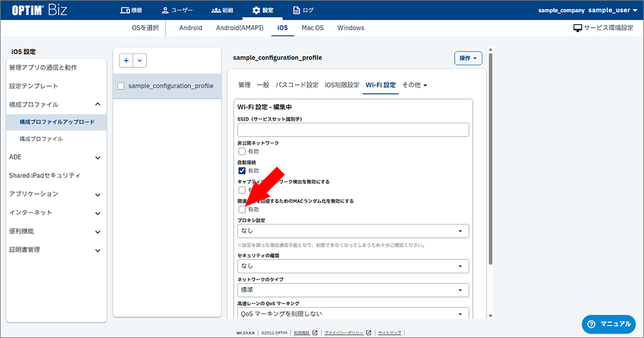Open the セキュリティの種類 dropdown

[353, 266]
